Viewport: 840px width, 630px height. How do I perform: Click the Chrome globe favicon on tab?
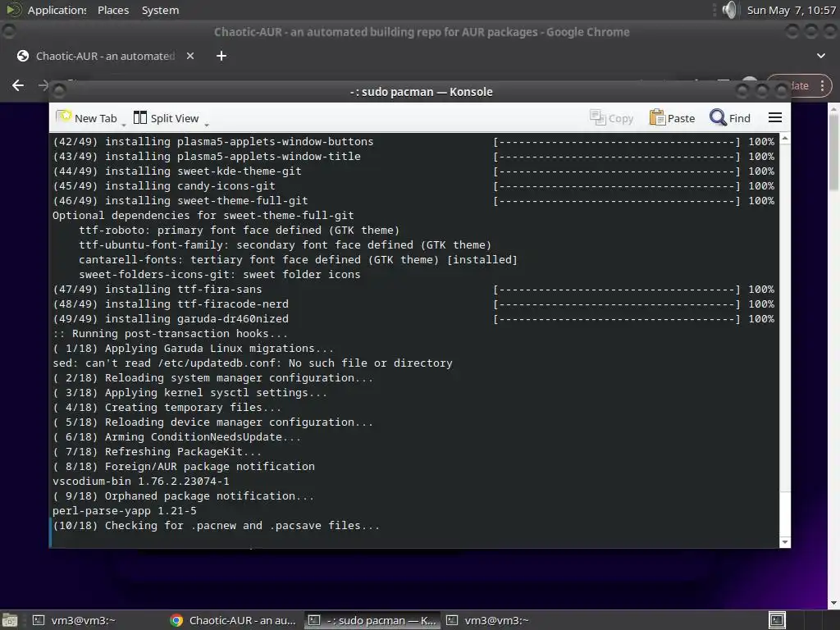(x=22, y=56)
